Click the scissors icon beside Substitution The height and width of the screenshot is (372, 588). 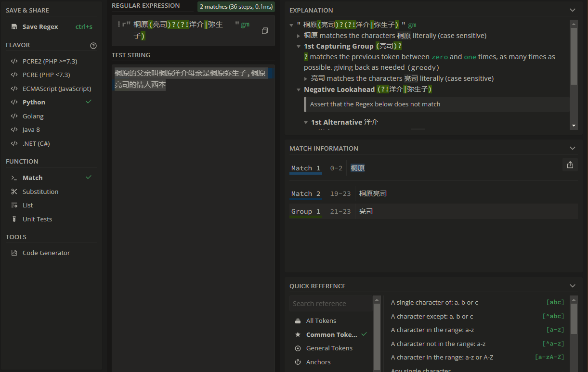(13, 192)
